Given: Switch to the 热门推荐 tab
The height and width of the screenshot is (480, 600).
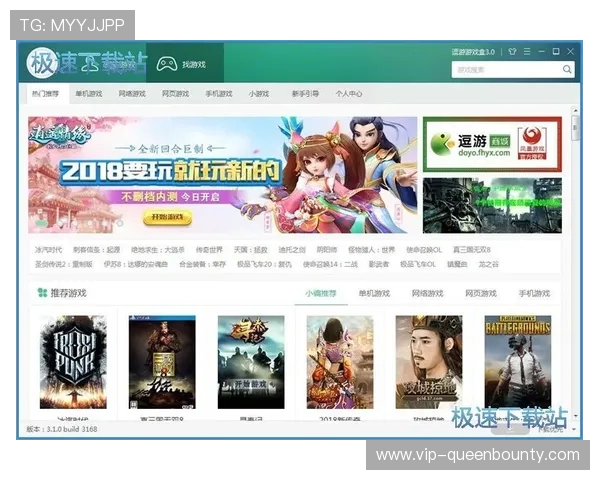Looking at the screenshot, I should (46, 94).
